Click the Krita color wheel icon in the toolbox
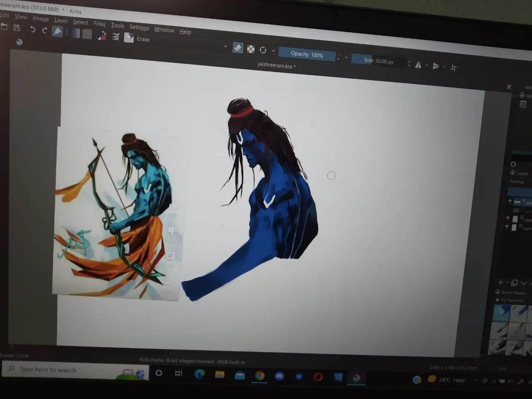The width and height of the screenshot is (532, 399). pyautogui.click(x=19, y=42)
